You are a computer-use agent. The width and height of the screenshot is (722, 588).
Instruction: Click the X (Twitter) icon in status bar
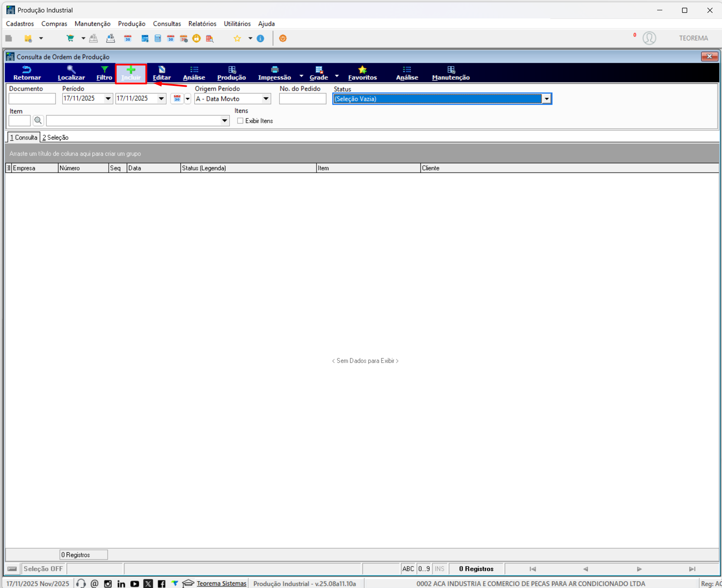[x=148, y=583]
